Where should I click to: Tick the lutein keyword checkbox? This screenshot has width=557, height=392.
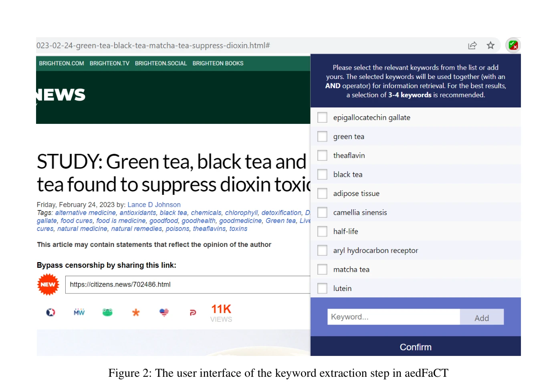(x=322, y=288)
